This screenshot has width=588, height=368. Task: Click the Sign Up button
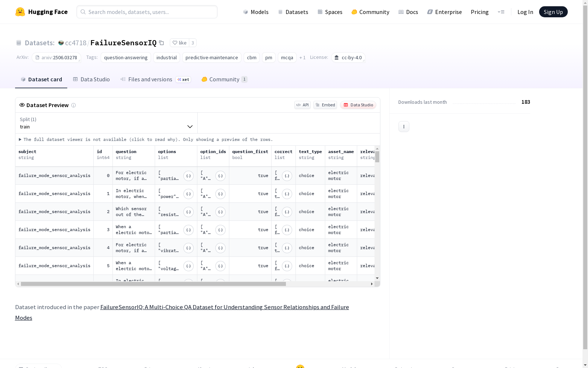[553, 12]
